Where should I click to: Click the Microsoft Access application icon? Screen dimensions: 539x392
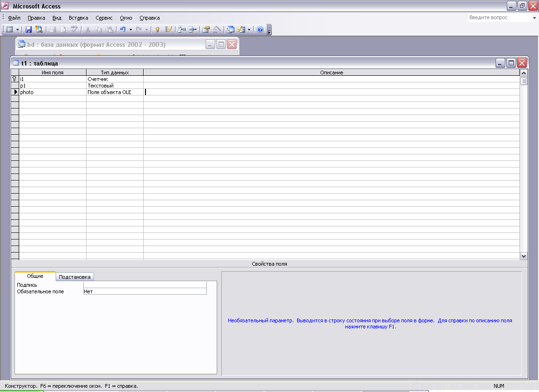5,6
